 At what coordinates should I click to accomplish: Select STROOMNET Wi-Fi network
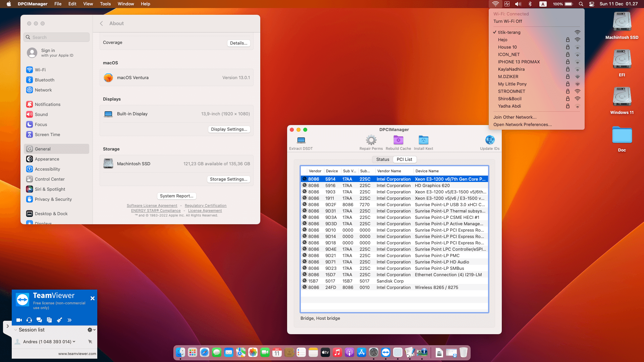point(537,91)
